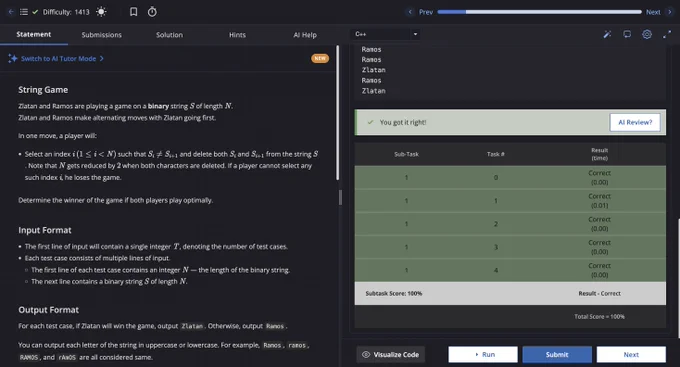Screen dimensions: 680x367
Task: Click the Result (time) column header
Action: (599, 154)
